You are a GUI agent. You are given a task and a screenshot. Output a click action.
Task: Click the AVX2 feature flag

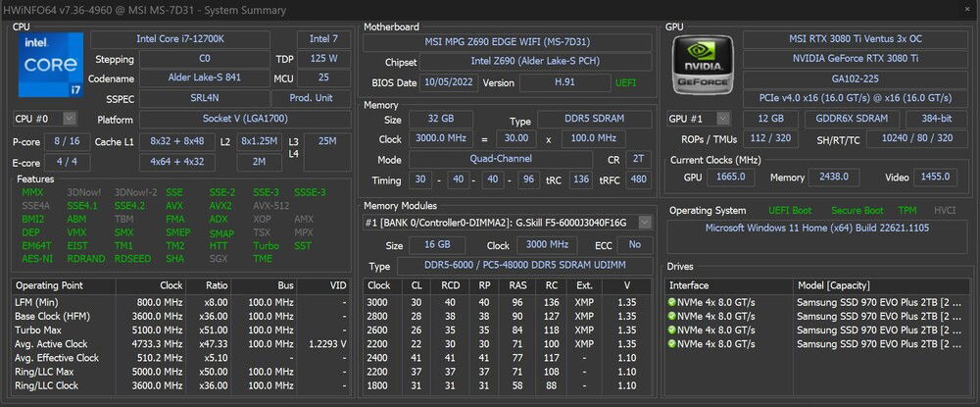coord(220,206)
